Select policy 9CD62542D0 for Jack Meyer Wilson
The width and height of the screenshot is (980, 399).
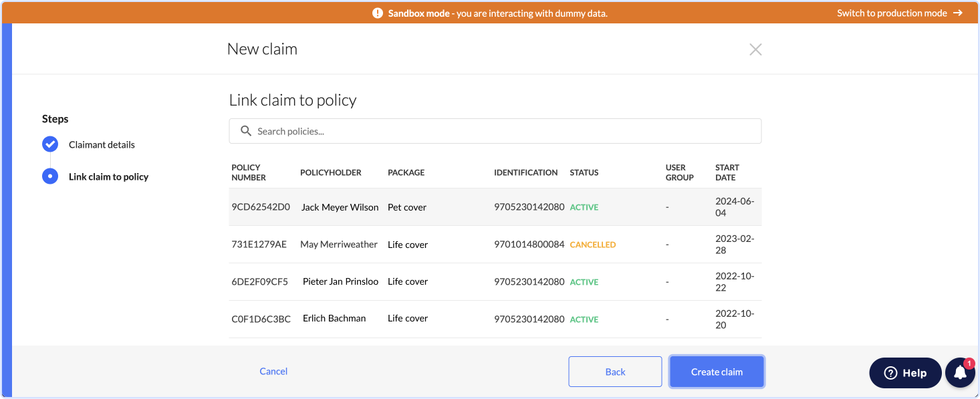[495, 207]
